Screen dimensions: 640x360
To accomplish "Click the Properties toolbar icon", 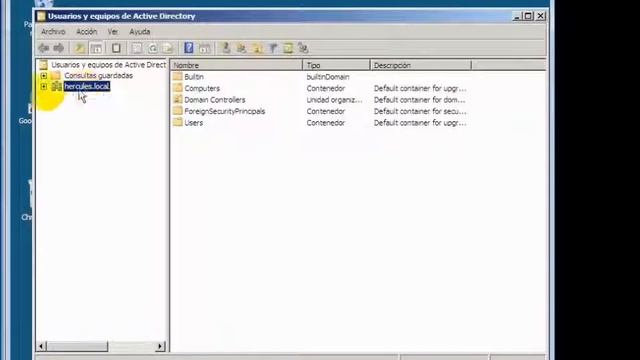I will tap(137, 48).
